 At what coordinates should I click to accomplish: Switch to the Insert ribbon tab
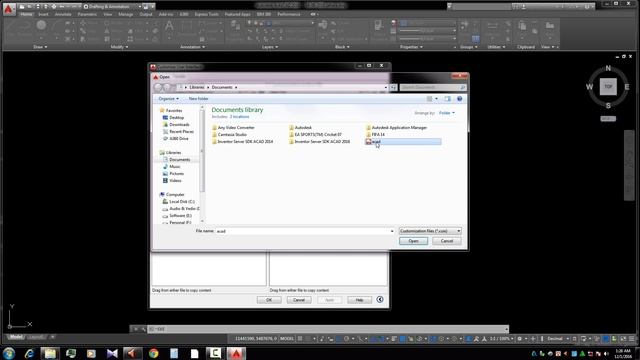(43, 14)
